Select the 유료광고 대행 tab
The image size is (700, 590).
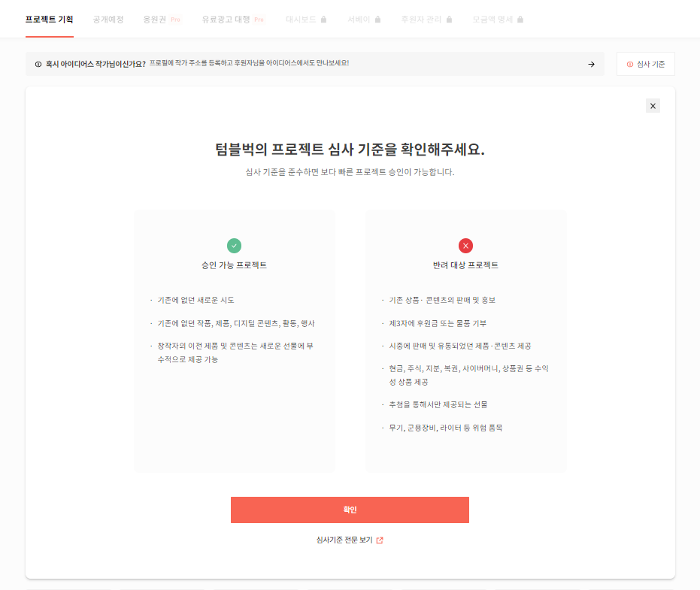(233, 20)
